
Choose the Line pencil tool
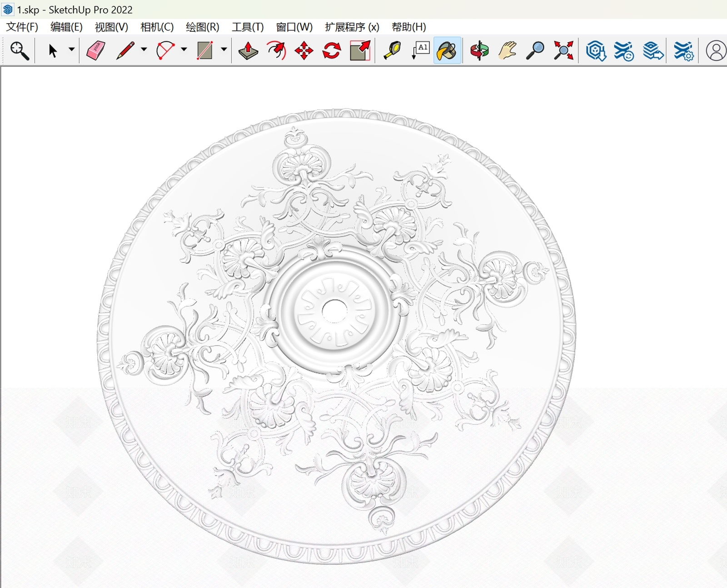click(125, 50)
